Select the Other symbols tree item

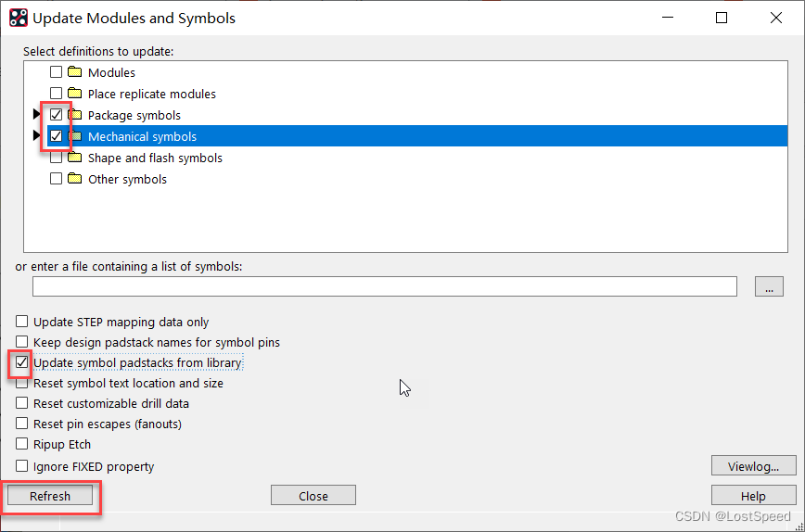127,179
